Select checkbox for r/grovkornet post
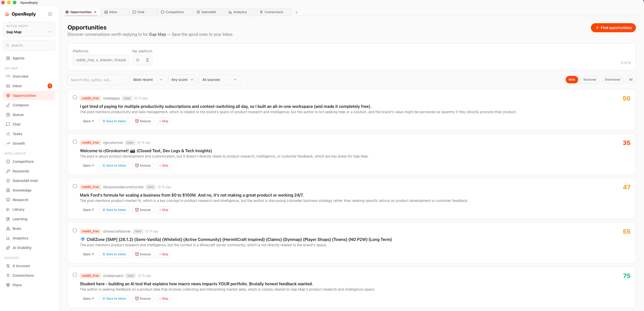Screen dimensions: 644x311 point(75,142)
